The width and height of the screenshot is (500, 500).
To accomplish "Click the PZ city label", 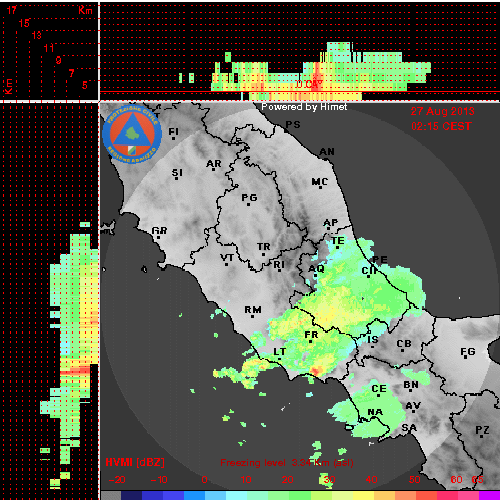I will (482, 430).
